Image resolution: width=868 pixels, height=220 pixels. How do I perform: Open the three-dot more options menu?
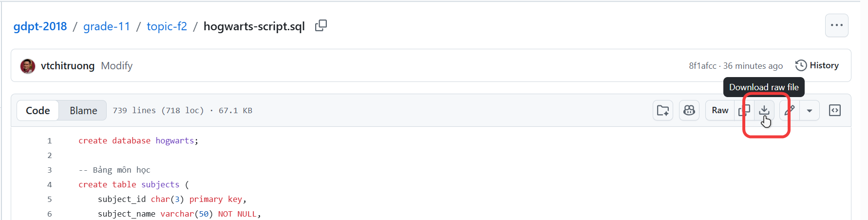[836, 25]
